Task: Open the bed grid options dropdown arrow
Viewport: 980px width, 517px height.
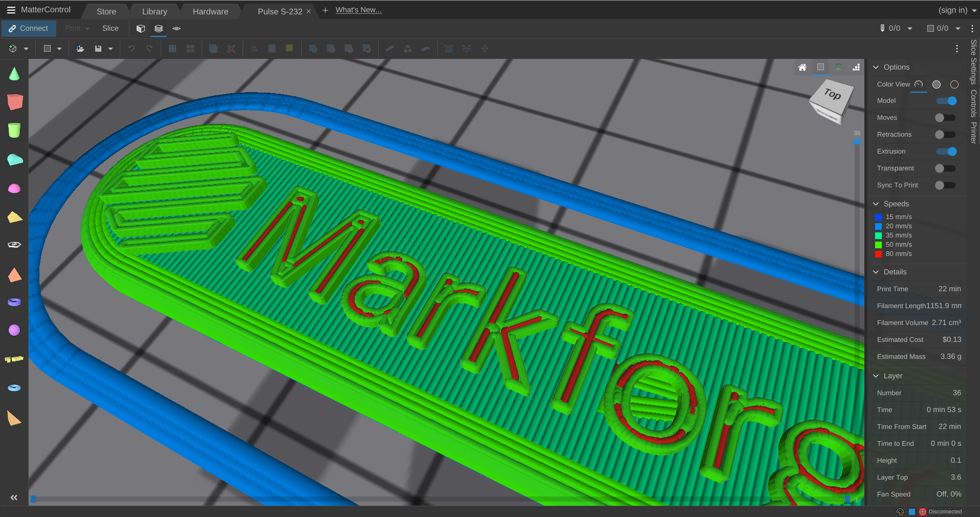Action: 59,49
